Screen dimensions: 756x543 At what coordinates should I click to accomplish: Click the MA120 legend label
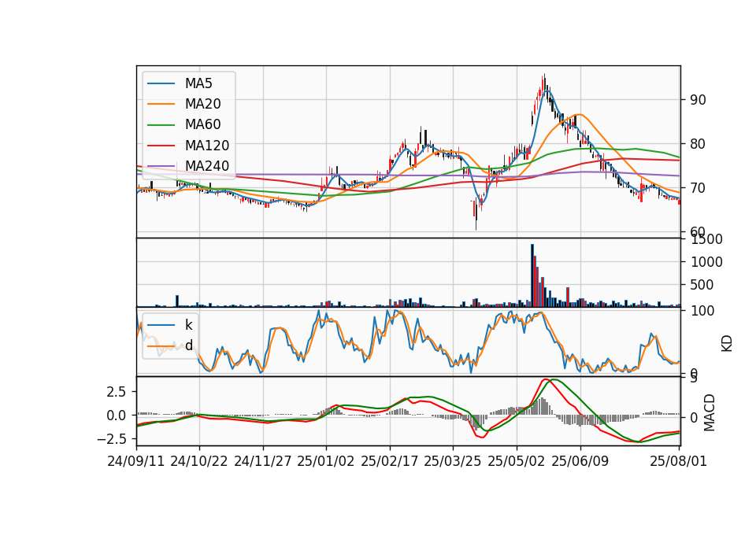click(207, 145)
